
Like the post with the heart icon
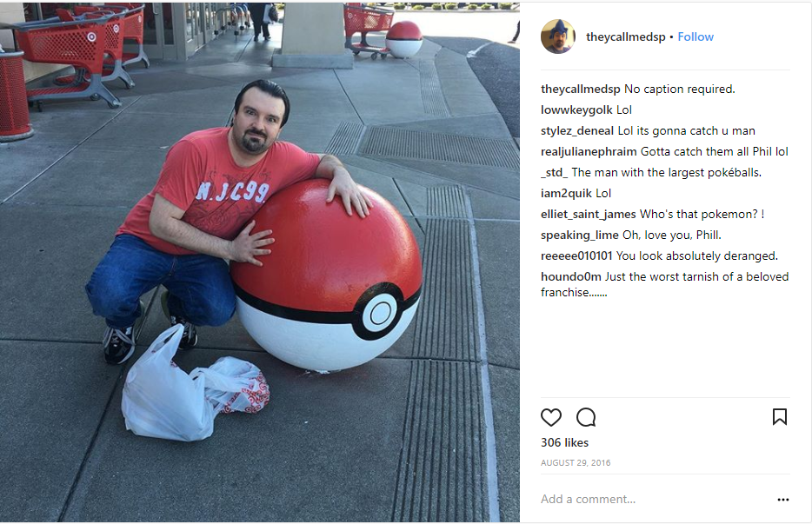(551, 417)
